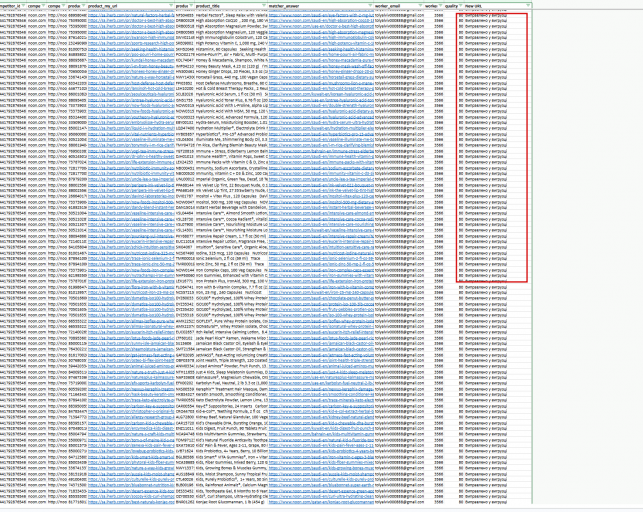Select noon.com competitor cell in Honey Beauty Mask row
Screen dimensions: 643x512
[x=37, y=66]
